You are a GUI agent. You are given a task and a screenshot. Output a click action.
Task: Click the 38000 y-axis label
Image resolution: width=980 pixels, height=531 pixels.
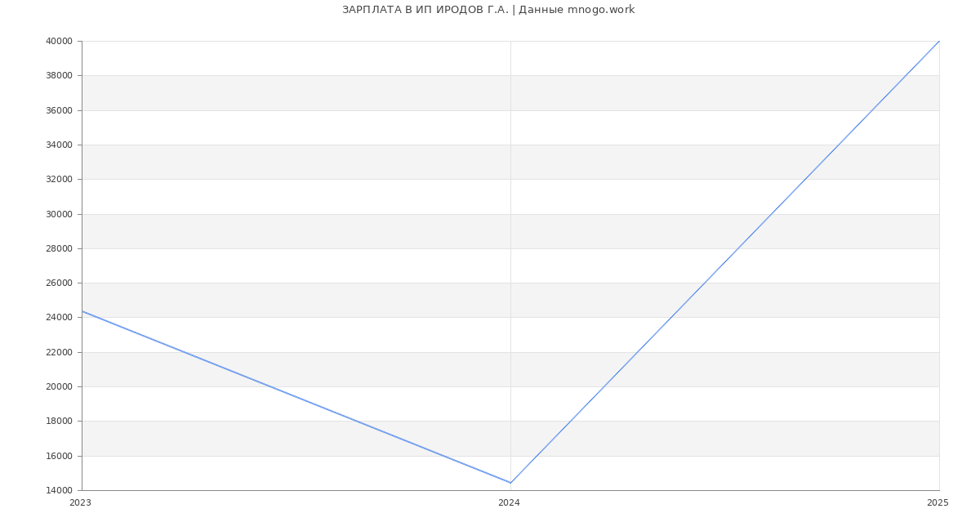[60, 75]
